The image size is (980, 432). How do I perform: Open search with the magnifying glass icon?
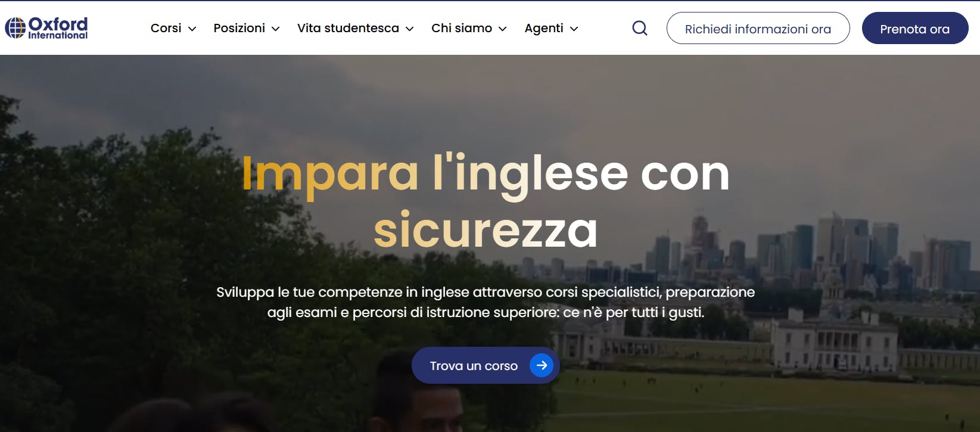pos(639,28)
